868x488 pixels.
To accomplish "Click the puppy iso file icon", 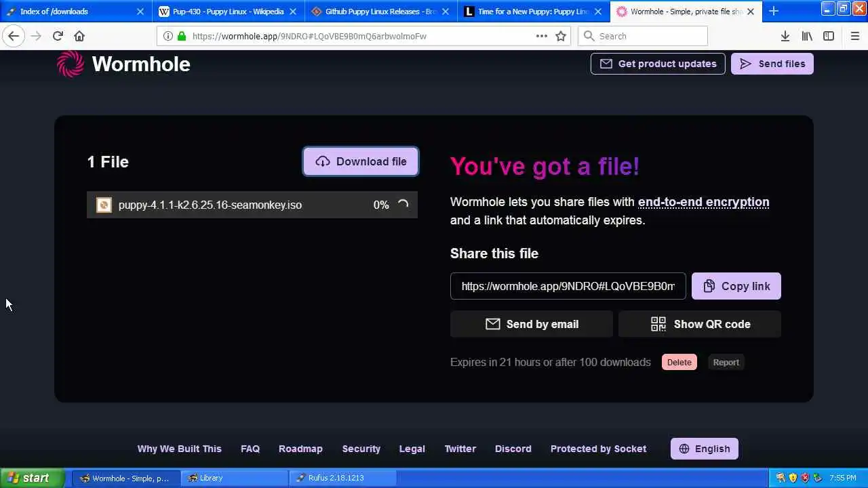I will click(x=104, y=205).
